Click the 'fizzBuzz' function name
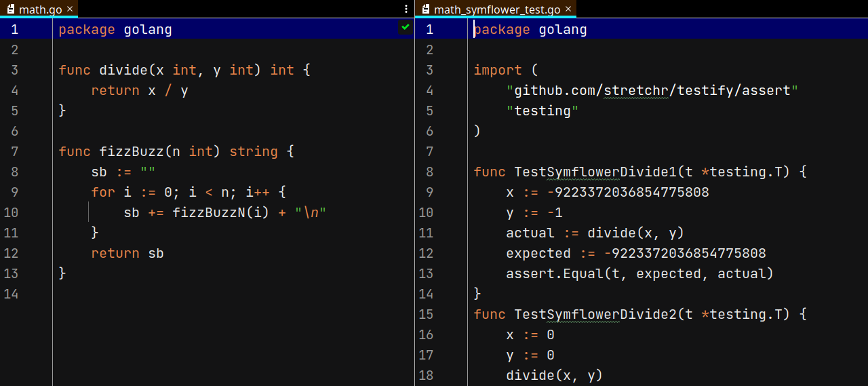The height and width of the screenshot is (386, 868). (x=132, y=151)
